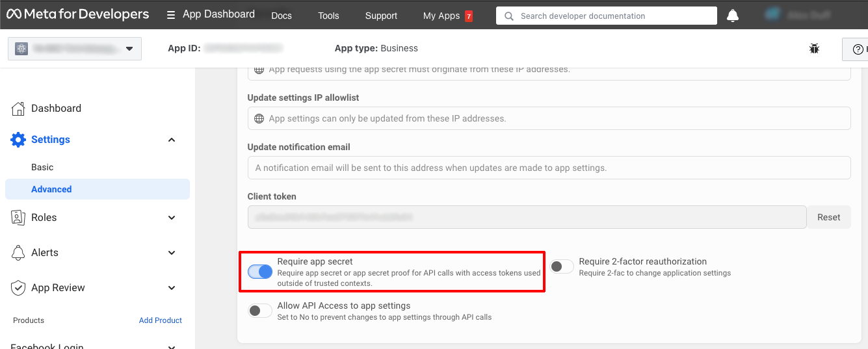Viewport: 868px width, 349px height.
Task: Click the Update settings IP allowlist field
Action: pos(549,118)
